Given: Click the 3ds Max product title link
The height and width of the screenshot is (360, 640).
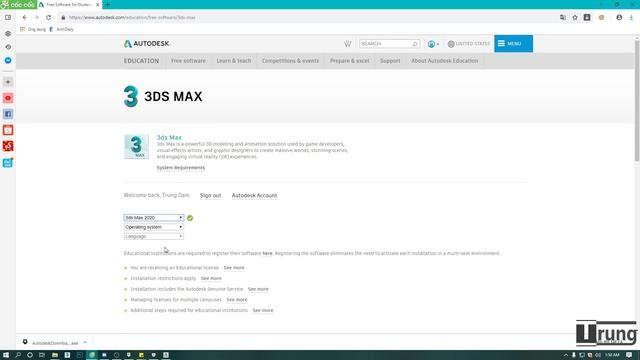Looking at the screenshot, I should coord(169,138).
